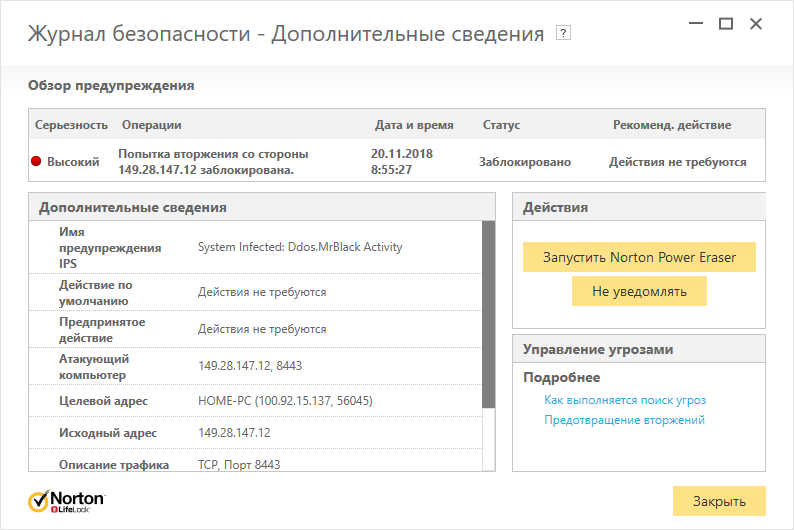Screen dimensions: 794x530
Task: Minimize the security log window
Action: point(696,23)
